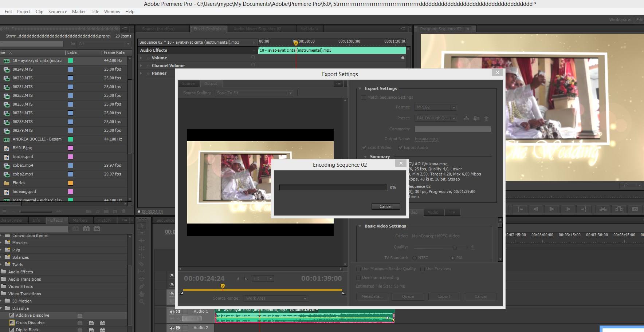644x332 pixels.
Task: Choose the Rate Stretch tool
Action: (142, 256)
